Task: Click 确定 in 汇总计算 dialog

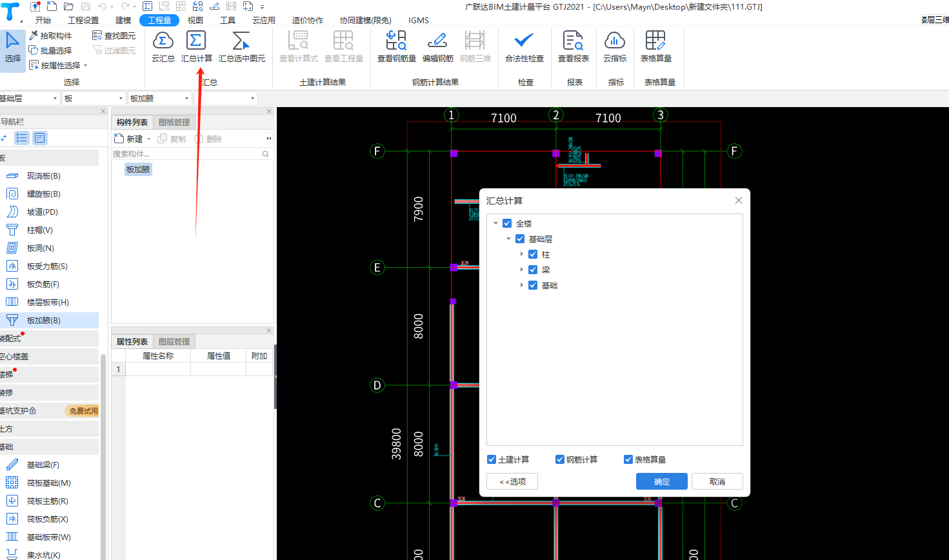Action: coord(661,481)
